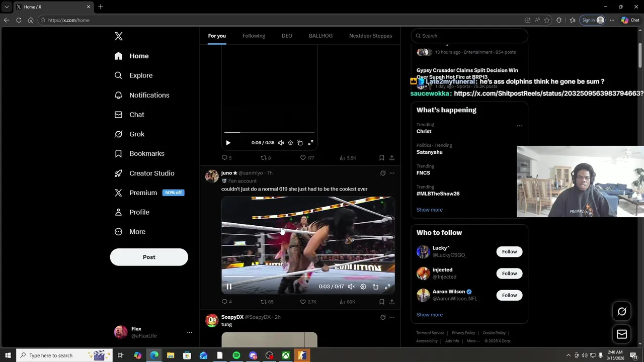This screenshot has height=362, width=644.
Task: Bookmark the post with 5.5K views
Action: point(382,158)
